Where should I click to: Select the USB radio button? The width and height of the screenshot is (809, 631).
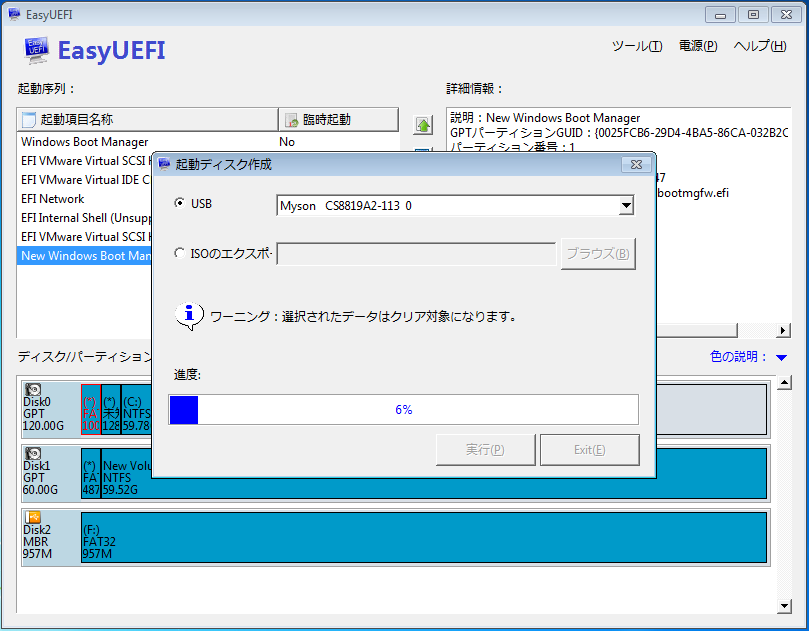[179, 203]
